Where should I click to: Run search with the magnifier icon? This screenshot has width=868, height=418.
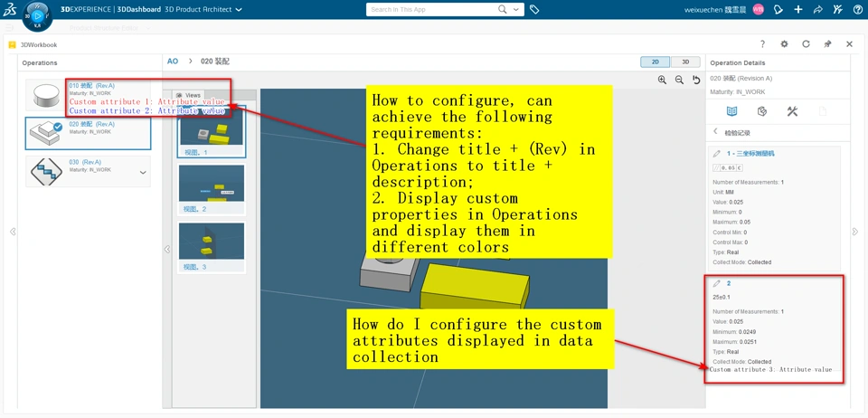(502, 9)
